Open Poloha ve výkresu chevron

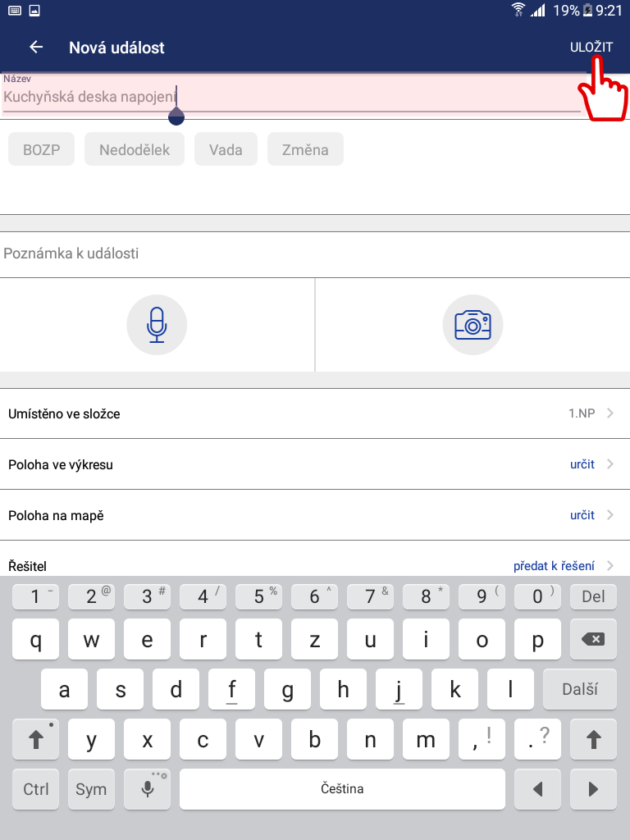tap(610, 464)
